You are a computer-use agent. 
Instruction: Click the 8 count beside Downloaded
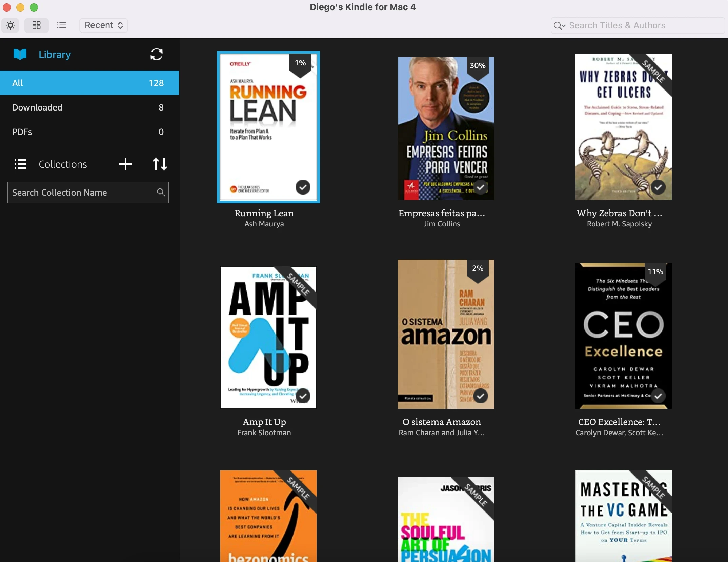tap(161, 107)
